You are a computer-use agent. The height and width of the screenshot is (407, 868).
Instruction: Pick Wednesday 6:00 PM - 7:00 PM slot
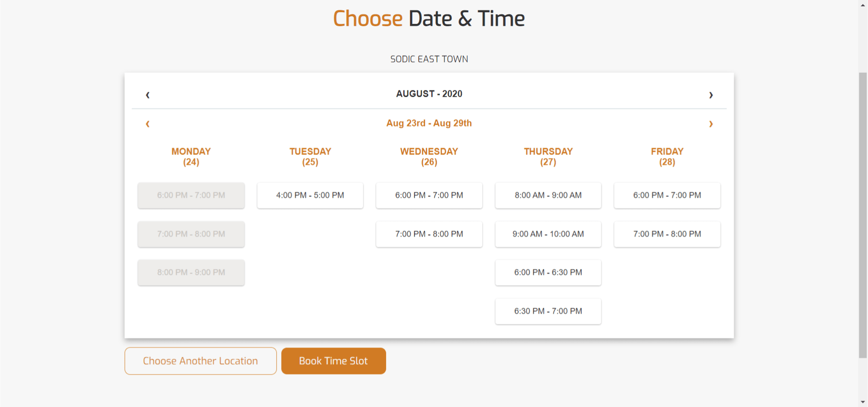tap(429, 195)
